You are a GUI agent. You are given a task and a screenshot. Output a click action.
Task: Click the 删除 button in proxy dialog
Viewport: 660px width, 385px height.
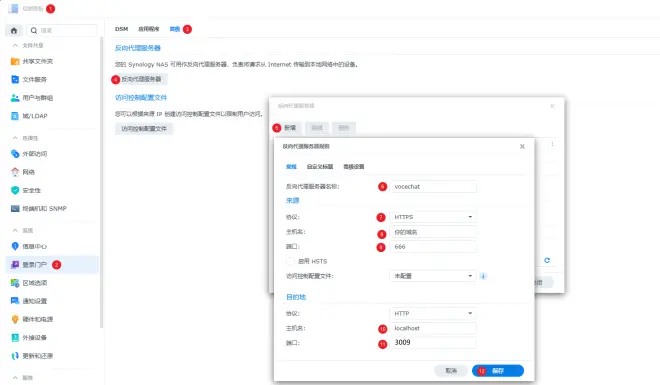click(343, 128)
